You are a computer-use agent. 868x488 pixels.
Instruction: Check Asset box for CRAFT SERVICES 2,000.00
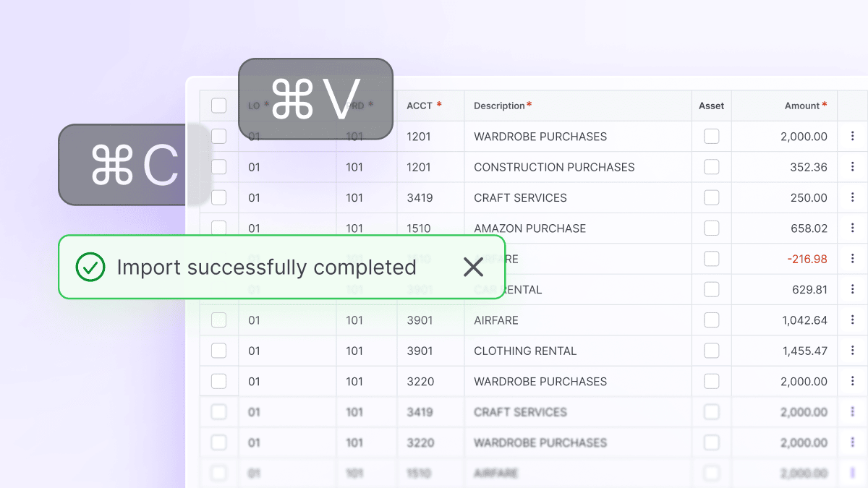tap(712, 412)
